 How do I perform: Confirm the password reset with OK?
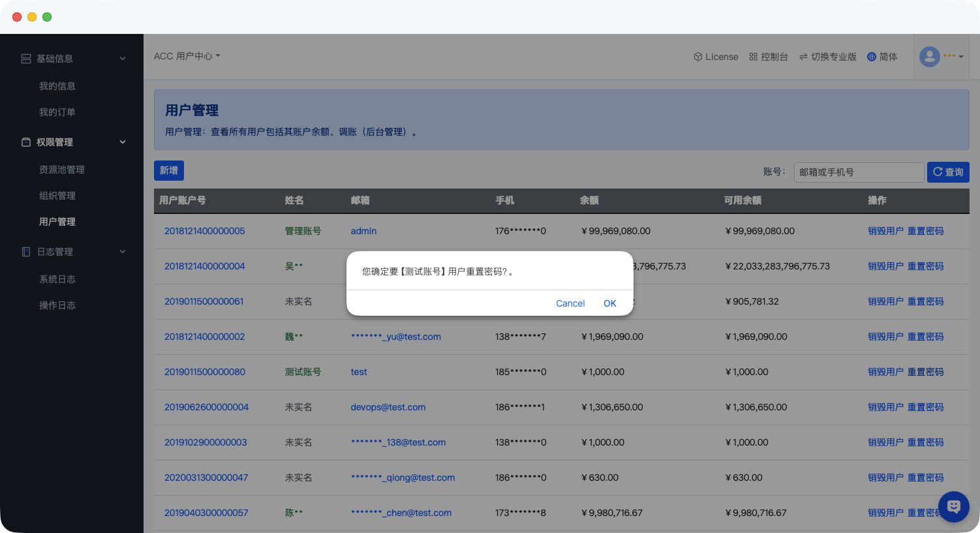point(609,303)
